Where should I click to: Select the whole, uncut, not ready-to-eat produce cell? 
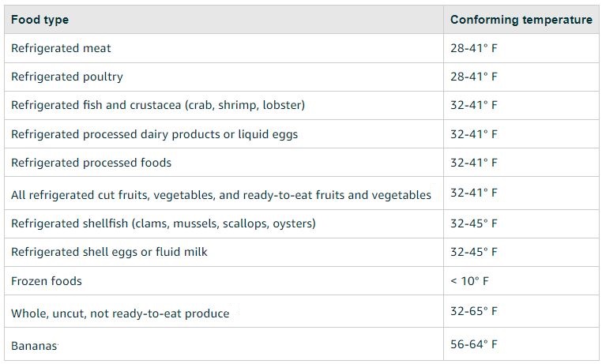click(x=120, y=313)
